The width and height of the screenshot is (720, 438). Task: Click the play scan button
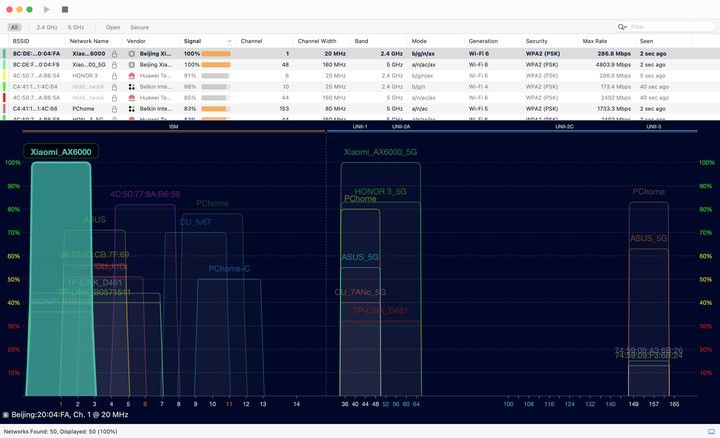[46, 9]
